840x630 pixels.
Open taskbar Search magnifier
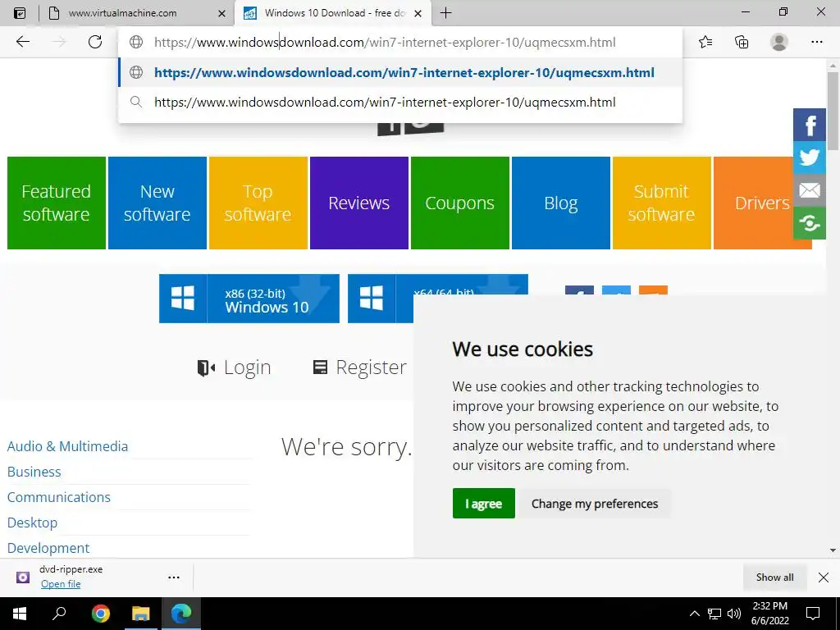[x=59, y=614]
